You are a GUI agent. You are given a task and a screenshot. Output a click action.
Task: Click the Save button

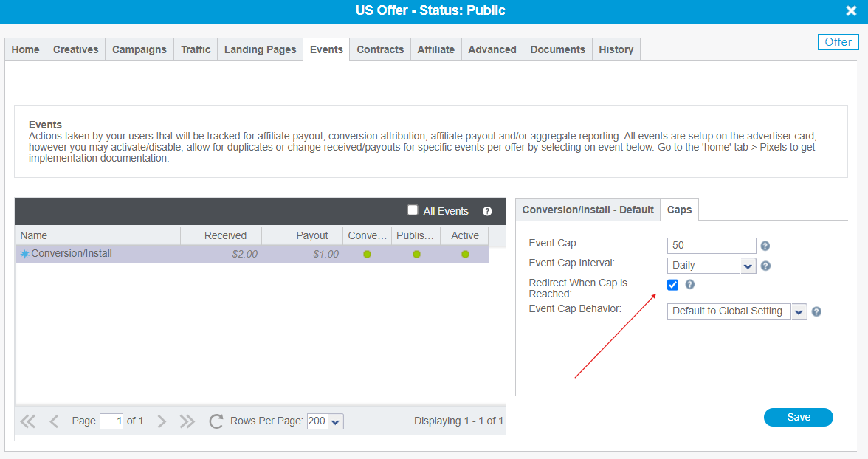click(798, 417)
